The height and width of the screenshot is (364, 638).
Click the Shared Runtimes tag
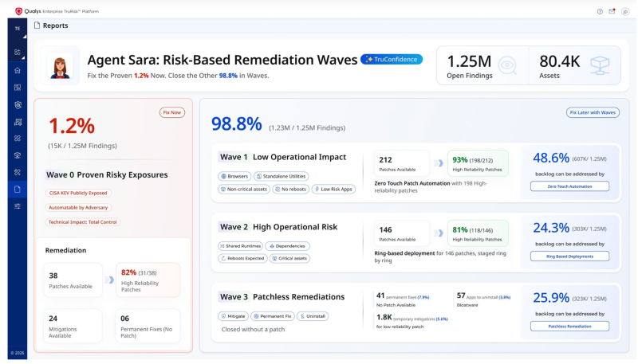coord(240,246)
